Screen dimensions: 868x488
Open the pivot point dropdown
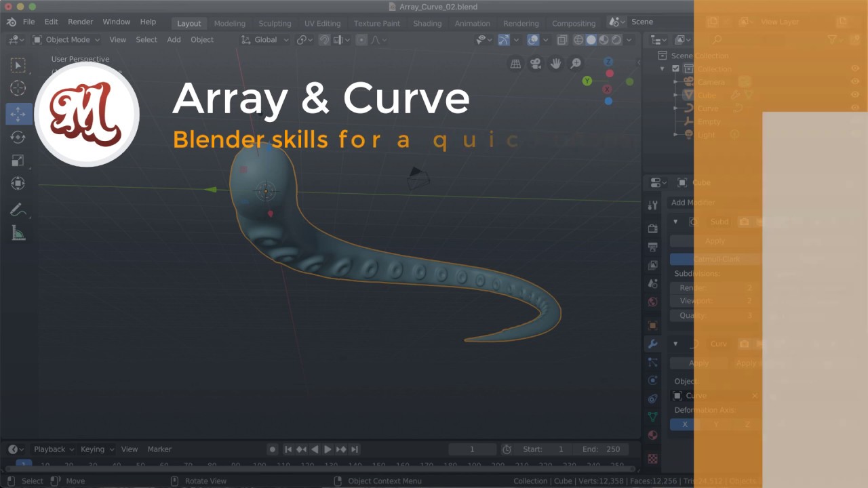pyautogui.click(x=304, y=40)
